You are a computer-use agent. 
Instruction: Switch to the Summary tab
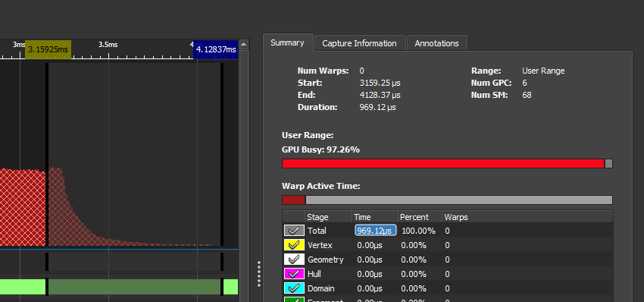(287, 42)
